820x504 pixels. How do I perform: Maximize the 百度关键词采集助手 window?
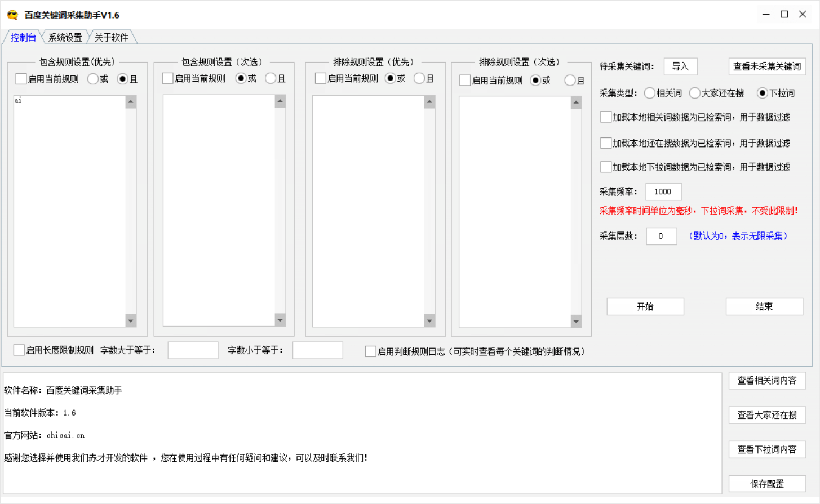tap(784, 15)
